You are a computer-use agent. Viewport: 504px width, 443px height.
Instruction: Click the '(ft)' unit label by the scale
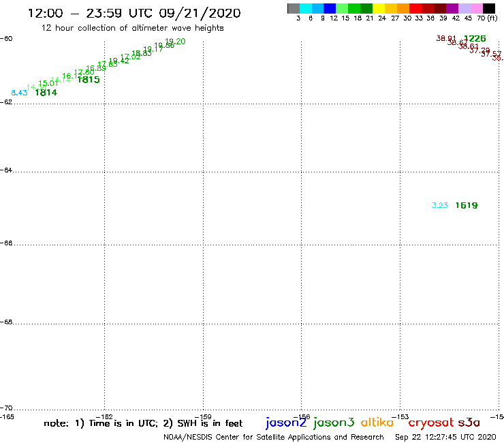(492, 18)
